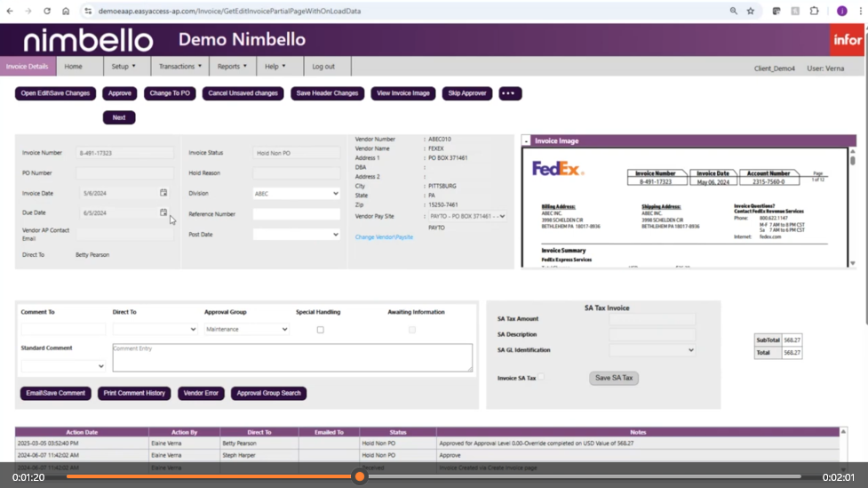This screenshot has width=868, height=488.
Task: Click Save Header Changes
Action: [x=327, y=93]
